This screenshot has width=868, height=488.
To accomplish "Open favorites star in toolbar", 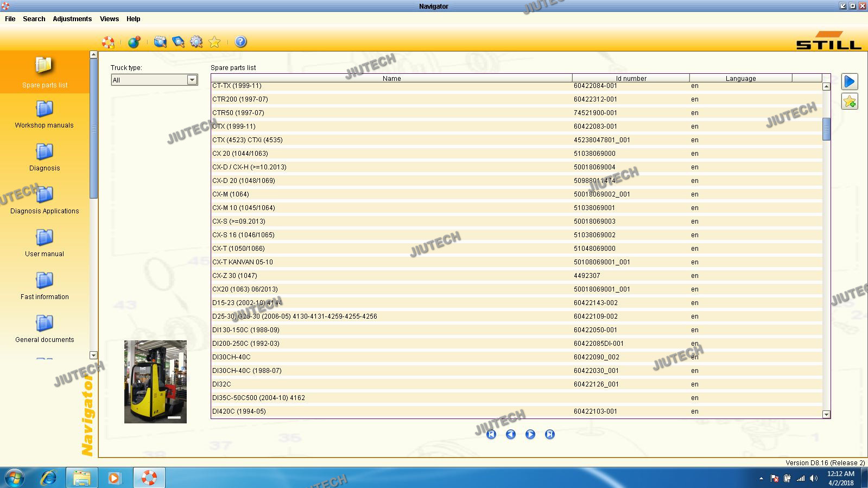I will (214, 42).
